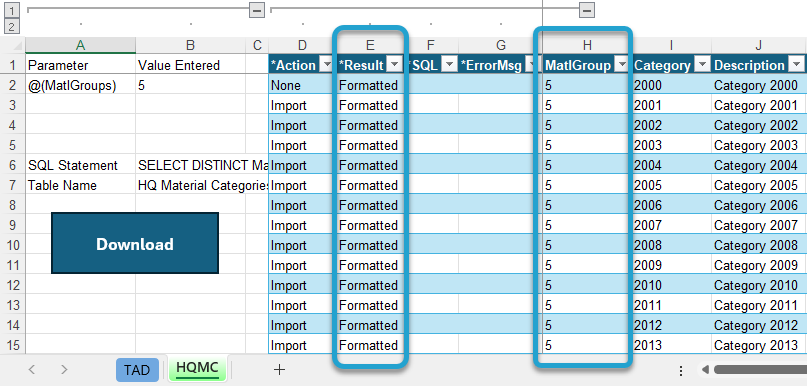Select the 'SELECT DISTINCT' SQL cell

tap(202, 165)
